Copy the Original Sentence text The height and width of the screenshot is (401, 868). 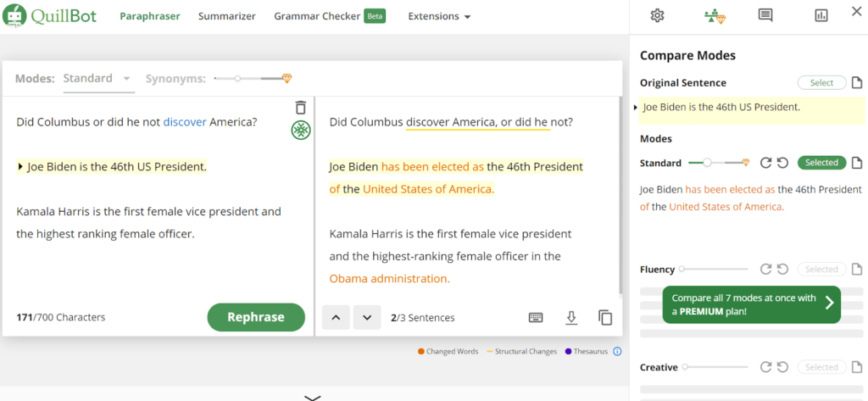tap(856, 83)
